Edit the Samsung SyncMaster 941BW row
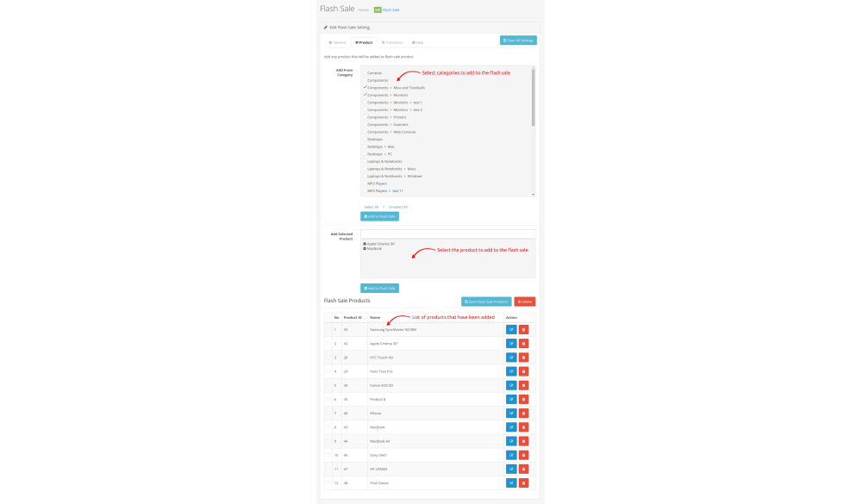Image resolution: width=862 pixels, height=504 pixels. (511, 329)
